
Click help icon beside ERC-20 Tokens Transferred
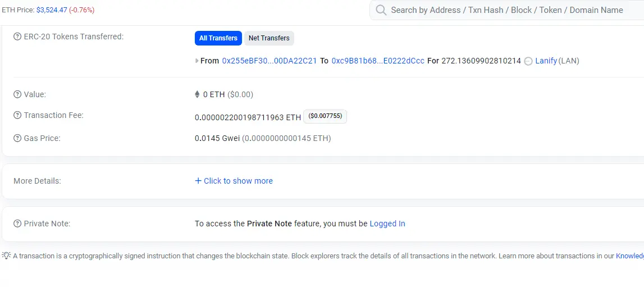click(17, 37)
